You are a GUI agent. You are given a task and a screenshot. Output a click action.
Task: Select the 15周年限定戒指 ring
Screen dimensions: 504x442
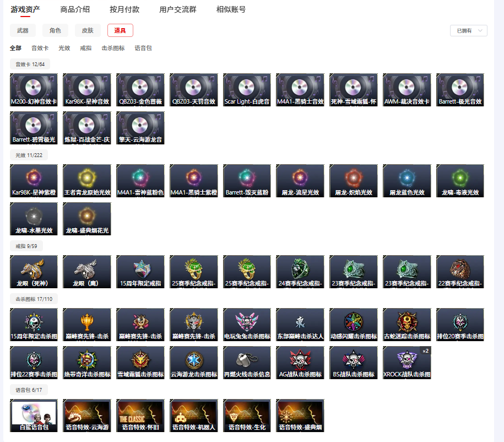(140, 272)
